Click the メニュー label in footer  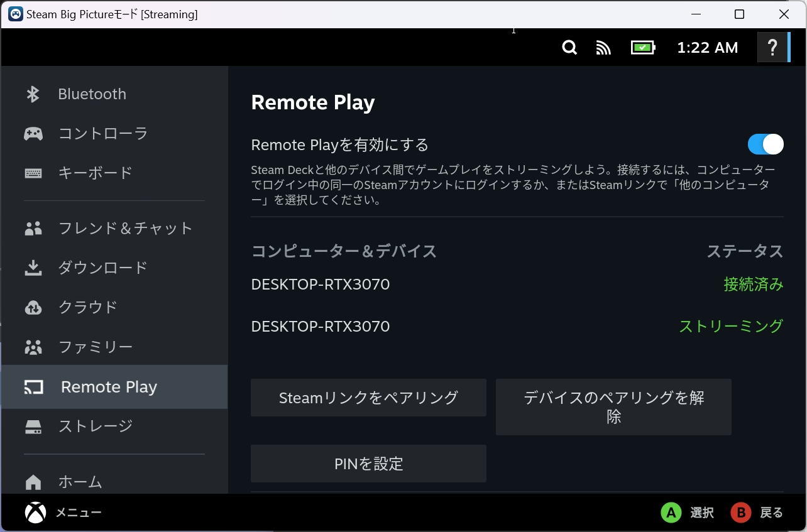(x=79, y=513)
